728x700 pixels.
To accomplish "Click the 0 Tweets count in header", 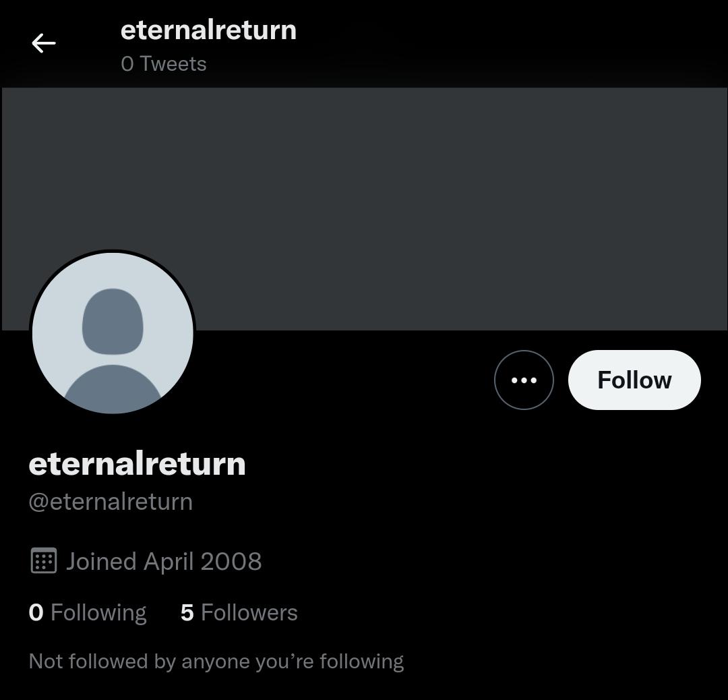I will click(x=163, y=63).
